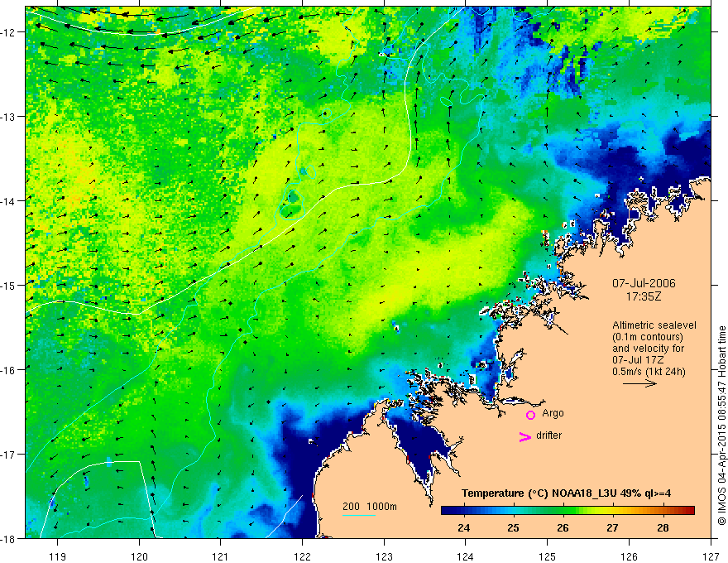Viewport: 728px width, 563px height.
Task: Click the 200 1000m depth legend label
Action: click(370, 507)
